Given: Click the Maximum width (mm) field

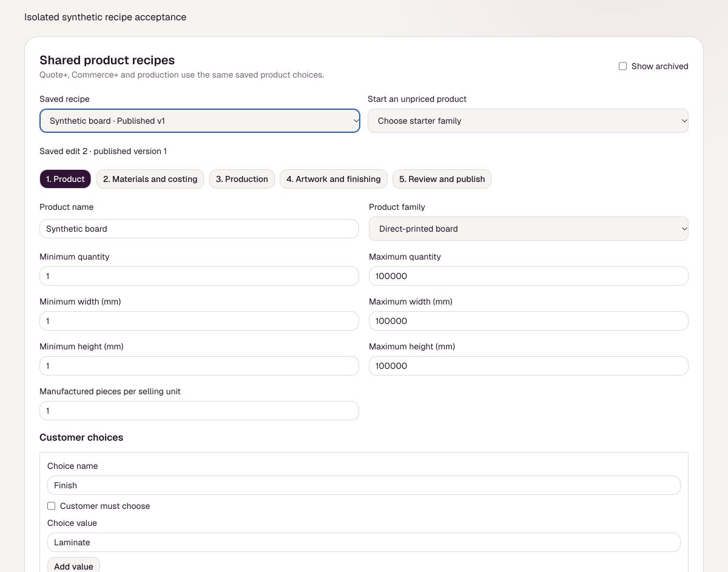Looking at the screenshot, I should pyautogui.click(x=528, y=321).
